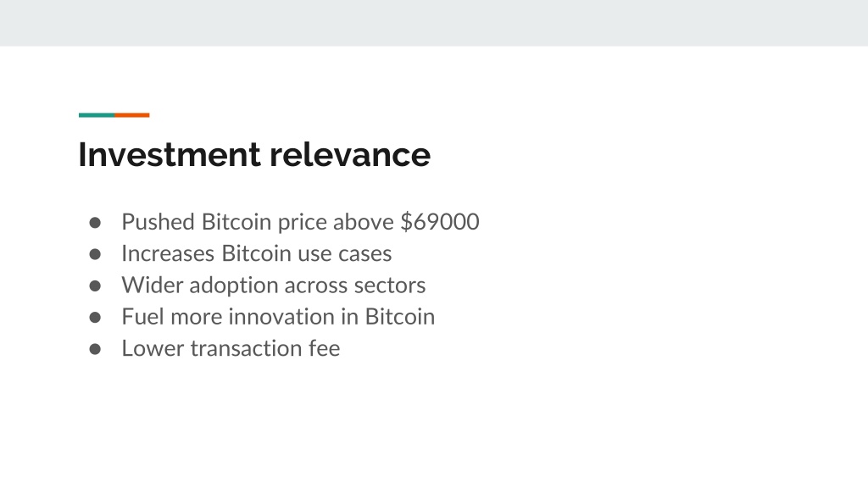Screen dimensions: 868x488
Task: Click the bullet dot before 'Increases Bitcoin'
Action: [95, 254]
